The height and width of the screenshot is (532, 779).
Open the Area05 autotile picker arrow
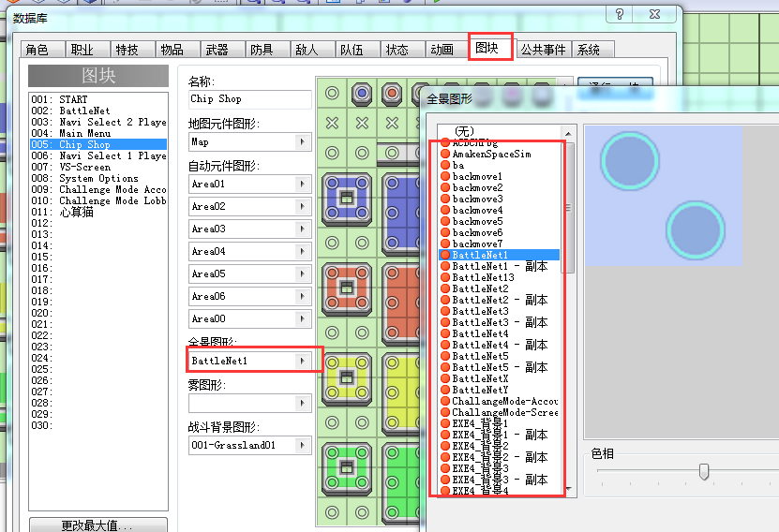point(303,273)
